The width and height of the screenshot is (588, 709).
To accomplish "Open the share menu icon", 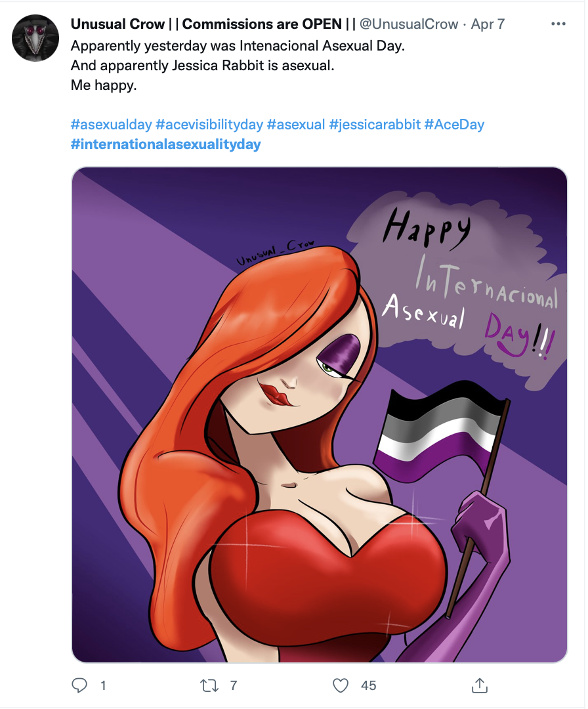I will pos(480,685).
